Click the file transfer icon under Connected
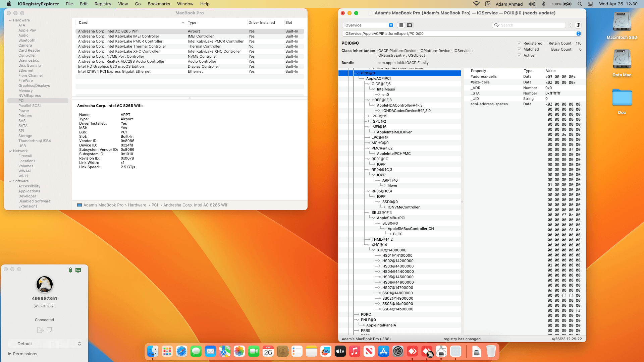The image size is (644, 362). click(40, 330)
